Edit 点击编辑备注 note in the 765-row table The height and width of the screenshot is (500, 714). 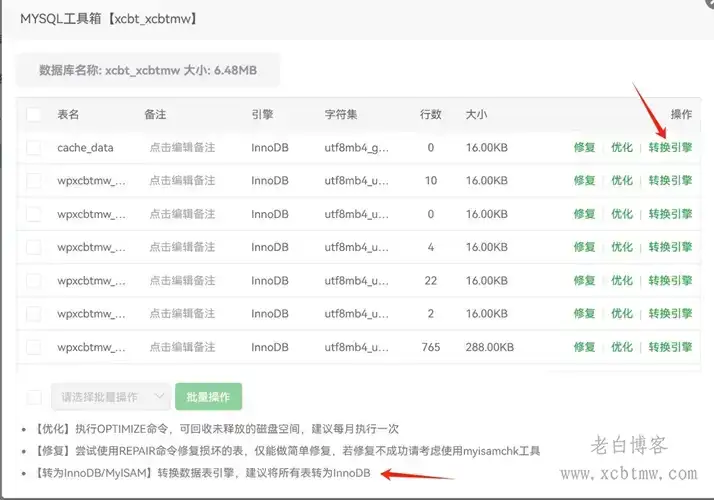pyautogui.click(x=182, y=347)
